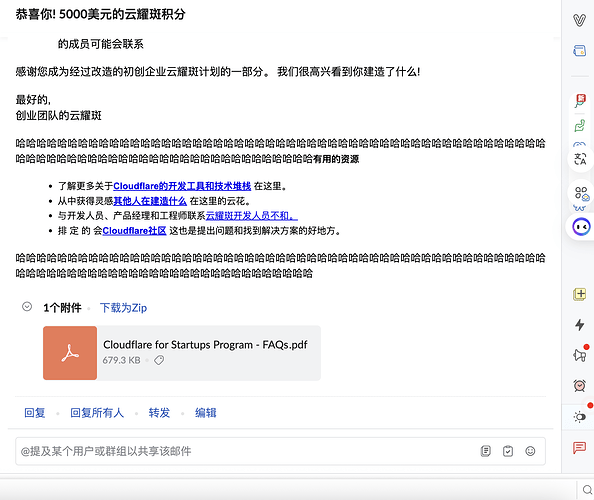Screen dimensions: 594x500
Task: Click the tag icon beneath the PDF name
Action: coord(159,360)
